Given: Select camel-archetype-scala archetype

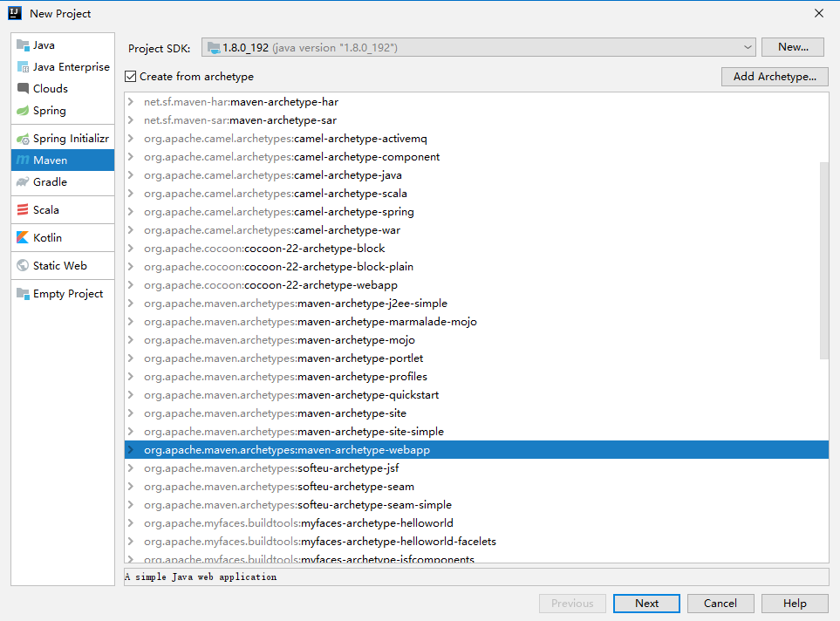Looking at the screenshot, I should point(476,194).
